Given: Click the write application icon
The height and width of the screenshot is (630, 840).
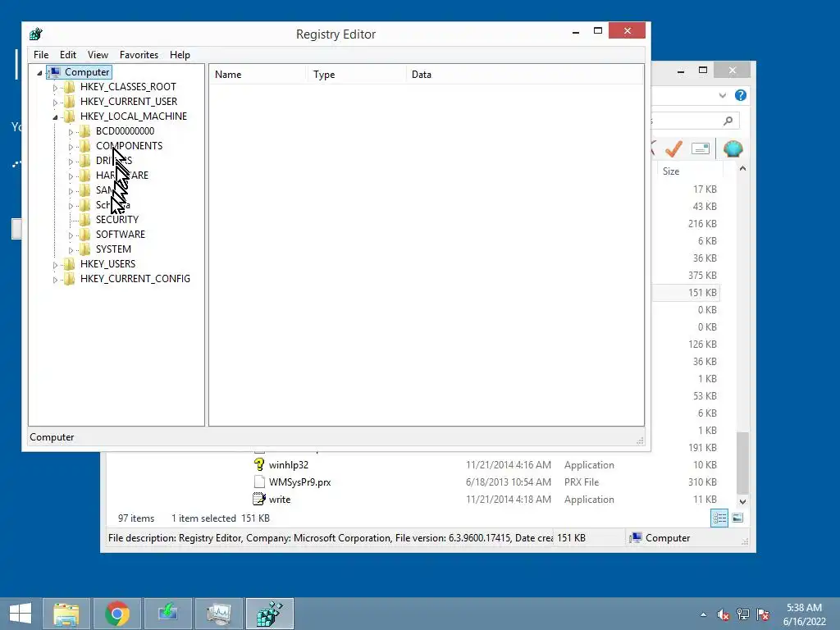Looking at the screenshot, I should coord(259,499).
